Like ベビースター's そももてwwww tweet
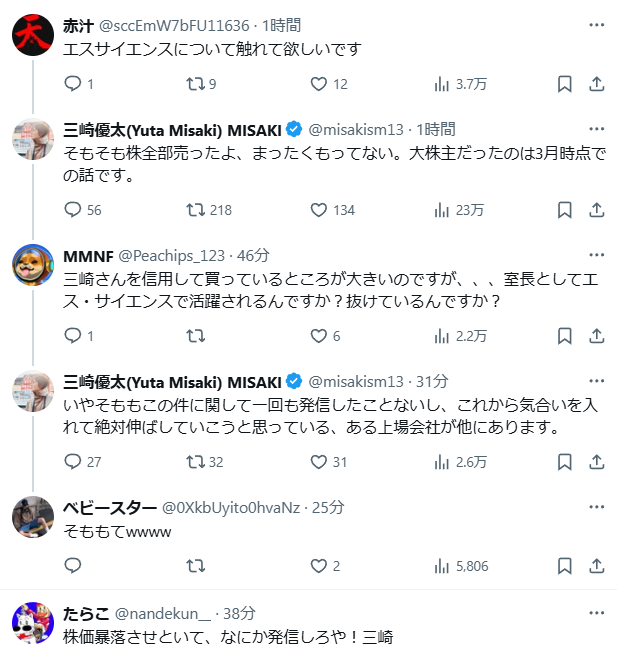 319,566
